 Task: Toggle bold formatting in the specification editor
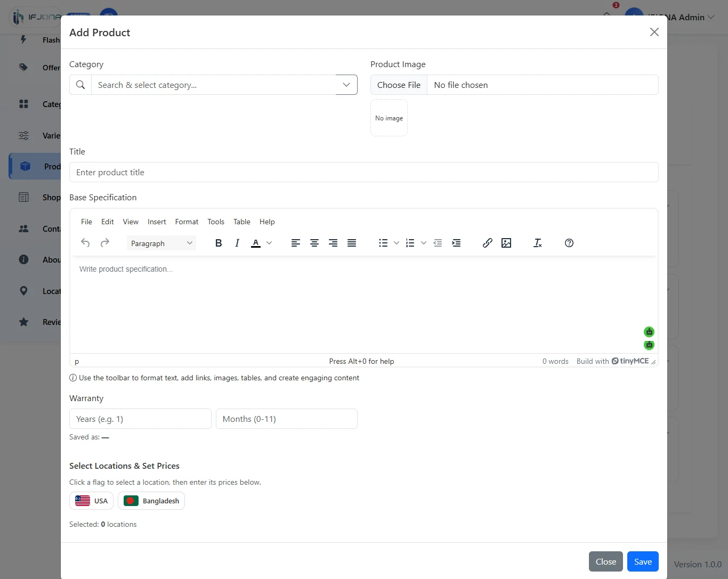click(219, 243)
